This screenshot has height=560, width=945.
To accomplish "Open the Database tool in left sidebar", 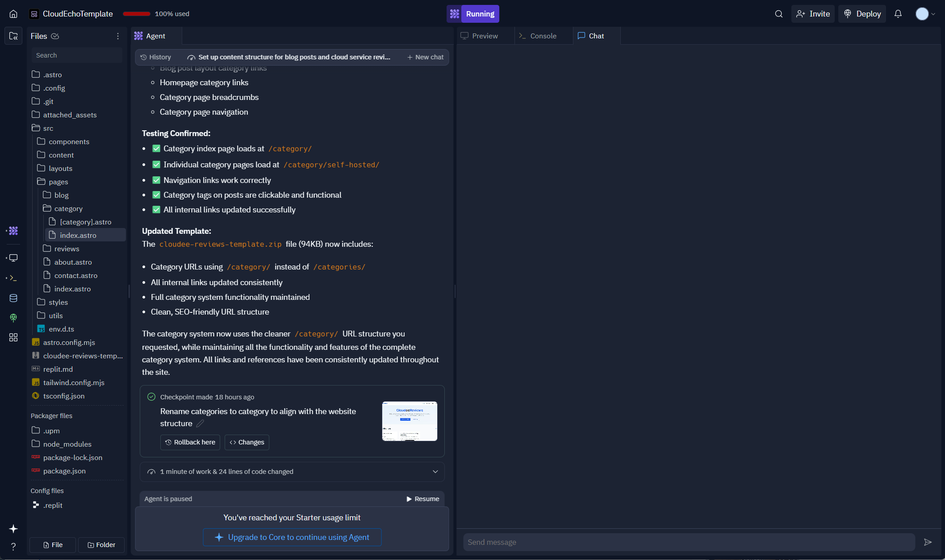I will (x=13, y=298).
